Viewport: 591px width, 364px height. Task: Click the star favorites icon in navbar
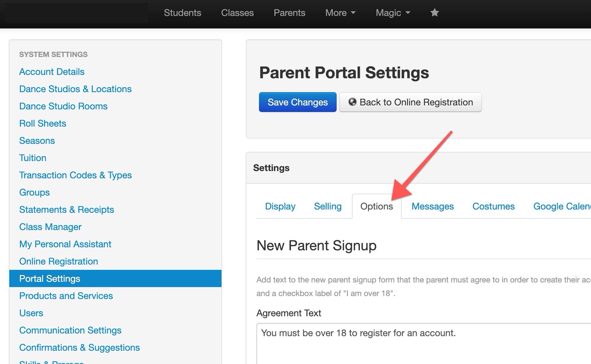pos(434,13)
